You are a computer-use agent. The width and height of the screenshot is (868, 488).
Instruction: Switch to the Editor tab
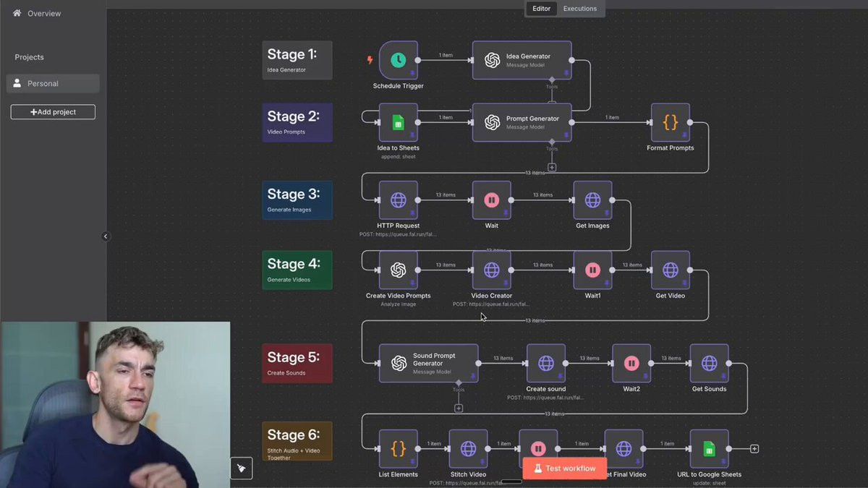pyautogui.click(x=541, y=9)
